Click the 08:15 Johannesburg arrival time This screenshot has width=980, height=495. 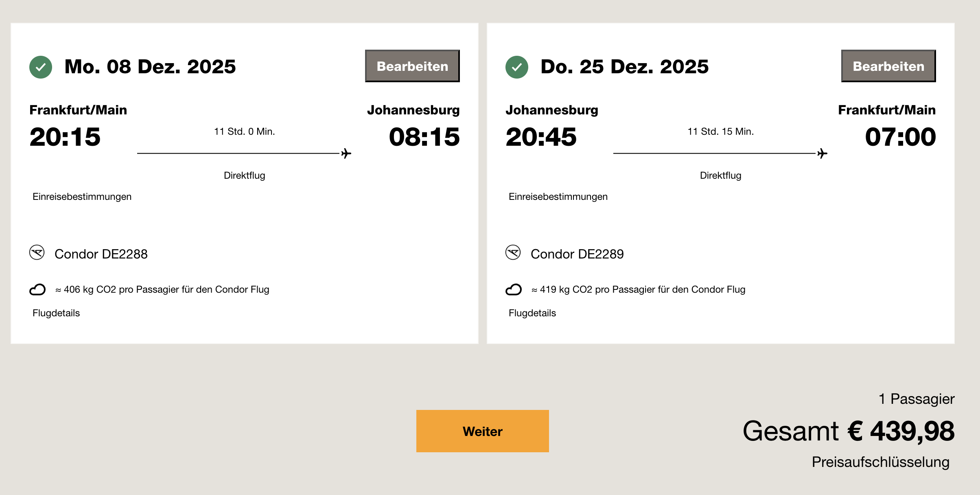424,137
